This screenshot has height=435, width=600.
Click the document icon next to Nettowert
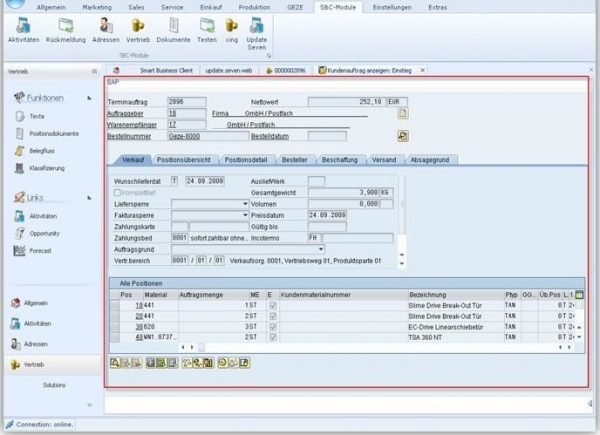click(x=403, y=113)
